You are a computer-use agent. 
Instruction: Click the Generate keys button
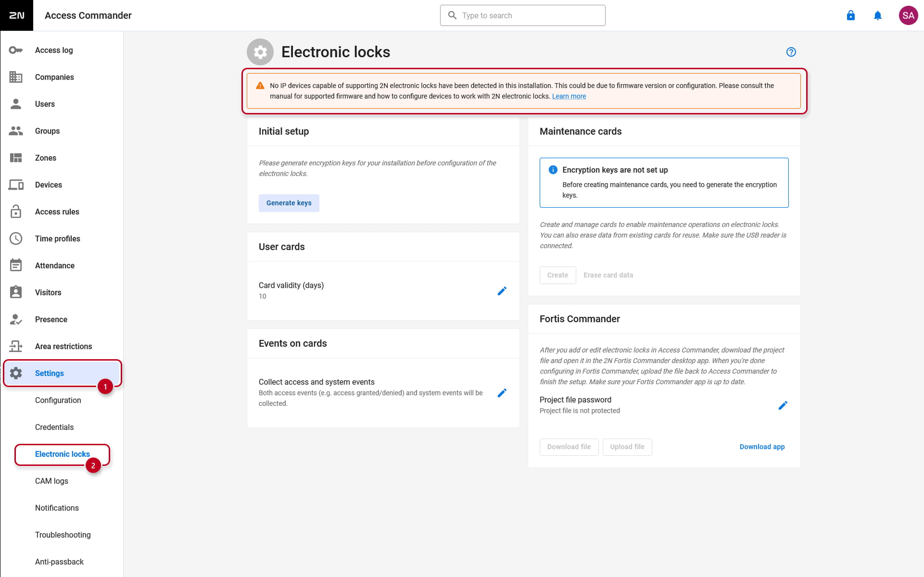click(289, 203)
